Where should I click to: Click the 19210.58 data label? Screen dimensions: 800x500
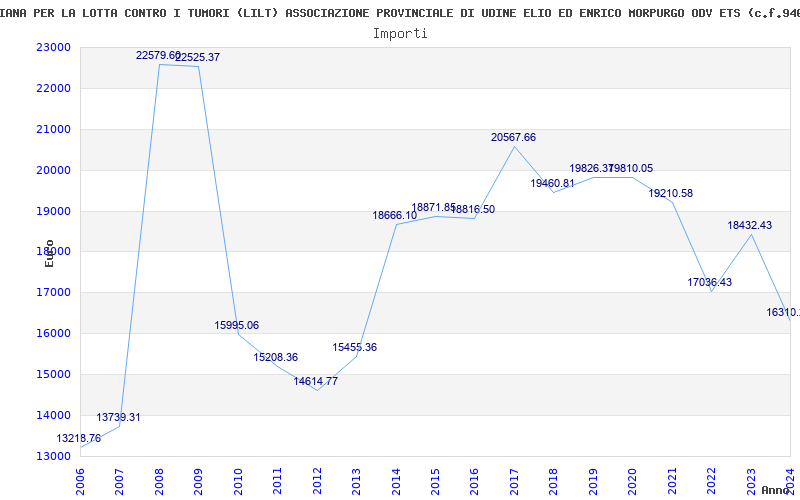pyautogui.click(x=671, y=193)
